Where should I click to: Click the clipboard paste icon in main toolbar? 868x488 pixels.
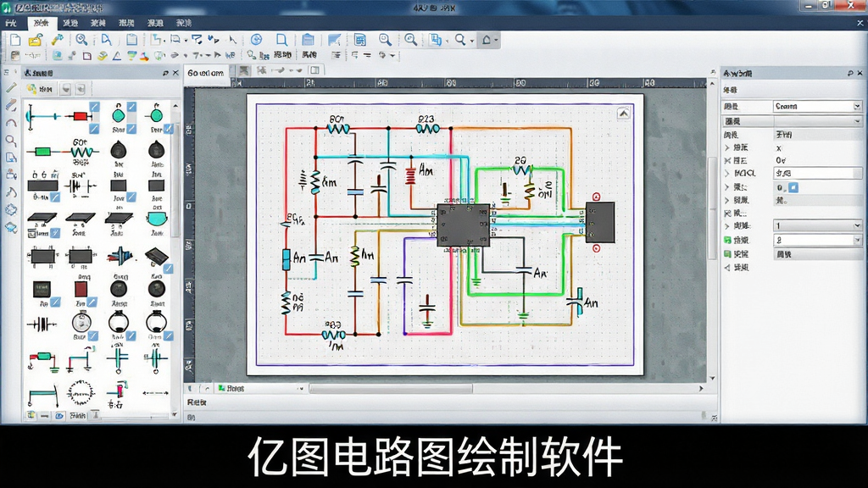pyautogui.click(x=131, y=39)
